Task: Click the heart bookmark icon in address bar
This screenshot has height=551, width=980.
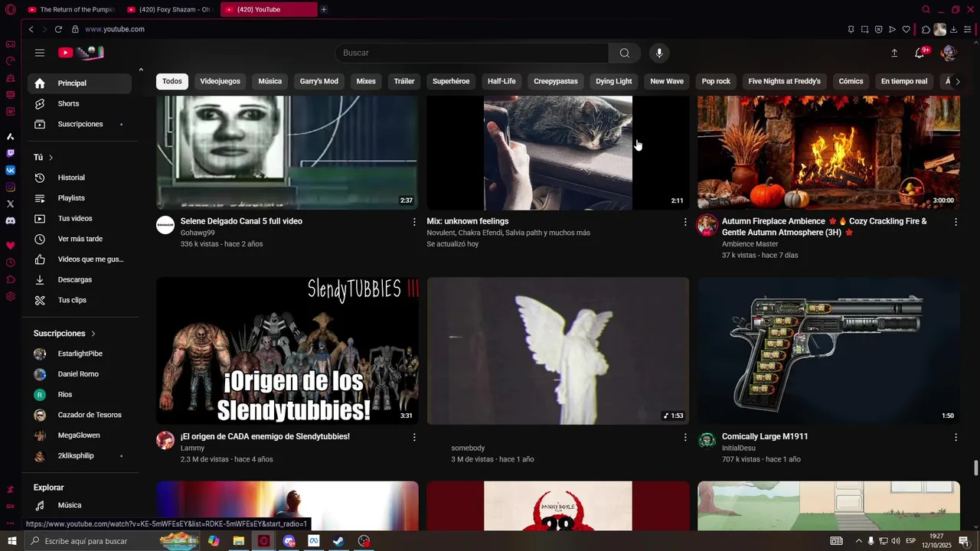Action: tap(906, 29)
